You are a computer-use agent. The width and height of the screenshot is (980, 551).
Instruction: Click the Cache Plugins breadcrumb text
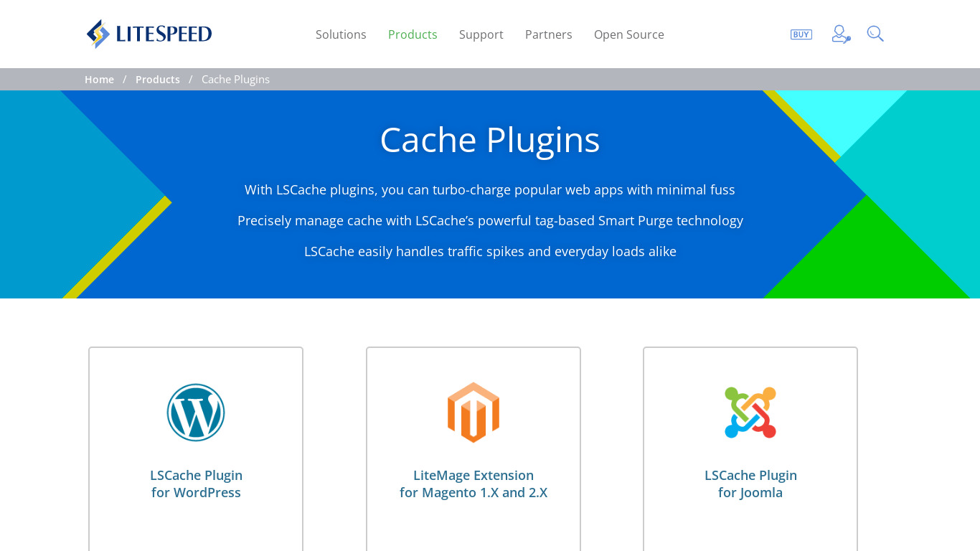click(235, 80)
